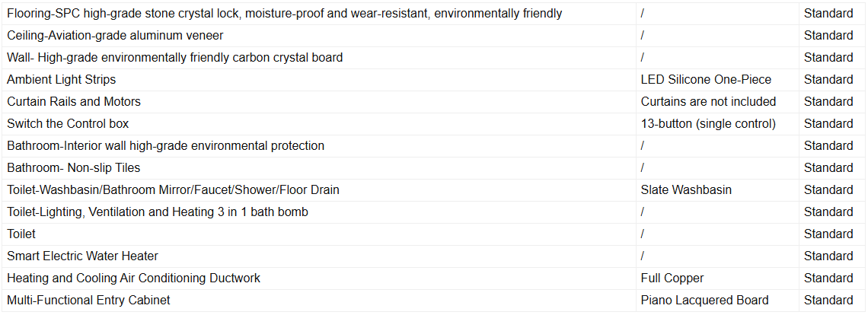Click the Wall carbon crystal board cell
Viewport: 868px width, 315px height.
pos(175,58)
